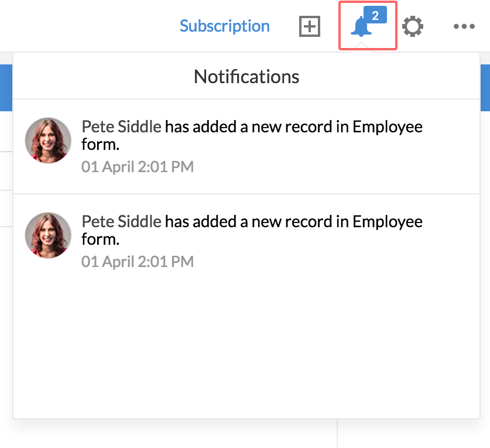Click the plus-square add new icon
The image size is (490, 448).
click(x=310, y=26)
